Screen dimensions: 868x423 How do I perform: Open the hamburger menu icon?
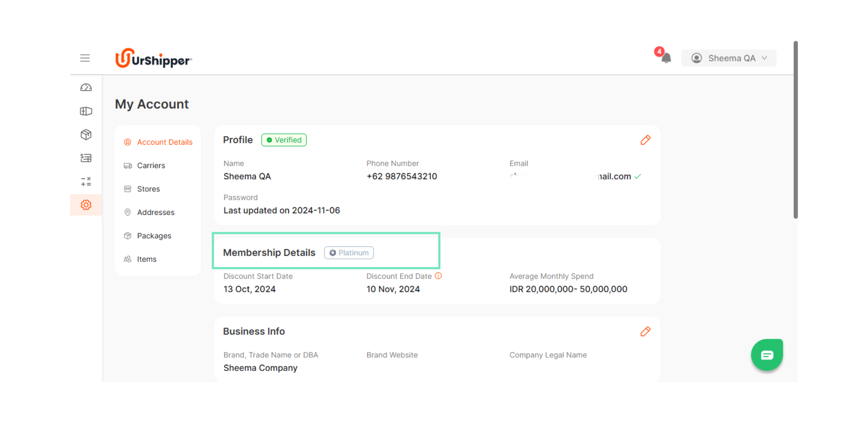(85, 58)
